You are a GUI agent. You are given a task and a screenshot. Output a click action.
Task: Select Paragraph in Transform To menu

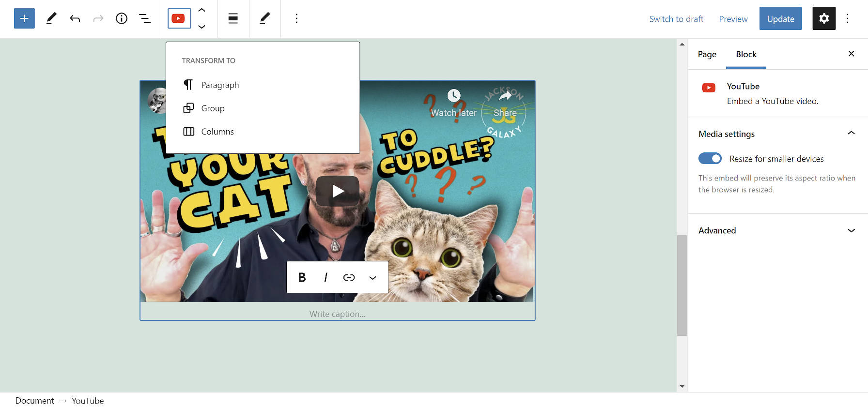point(220,85)
